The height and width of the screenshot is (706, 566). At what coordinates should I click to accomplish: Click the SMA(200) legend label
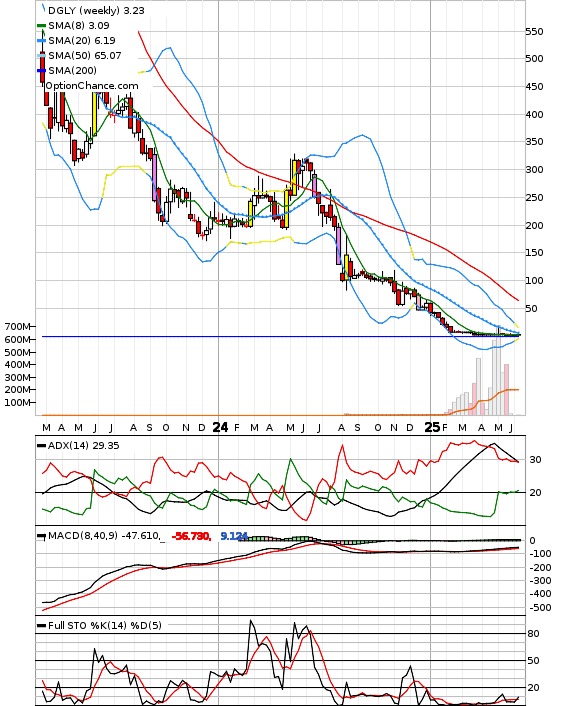72,70
